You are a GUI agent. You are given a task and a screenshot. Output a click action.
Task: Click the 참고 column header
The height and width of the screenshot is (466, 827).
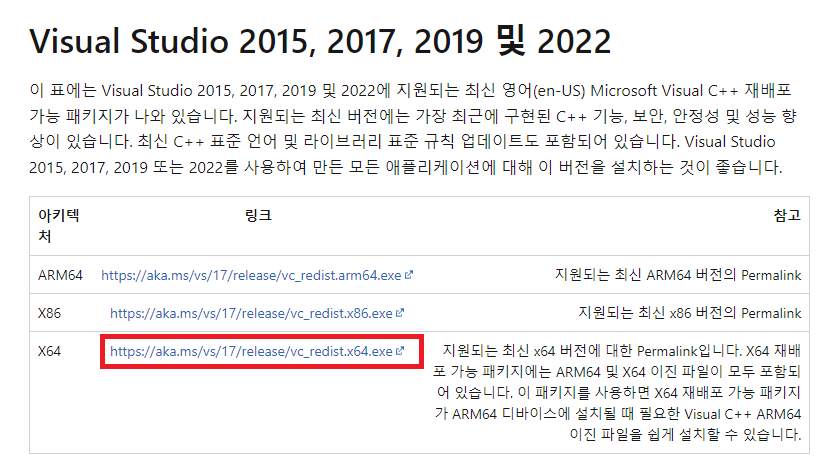click(787, 215)
